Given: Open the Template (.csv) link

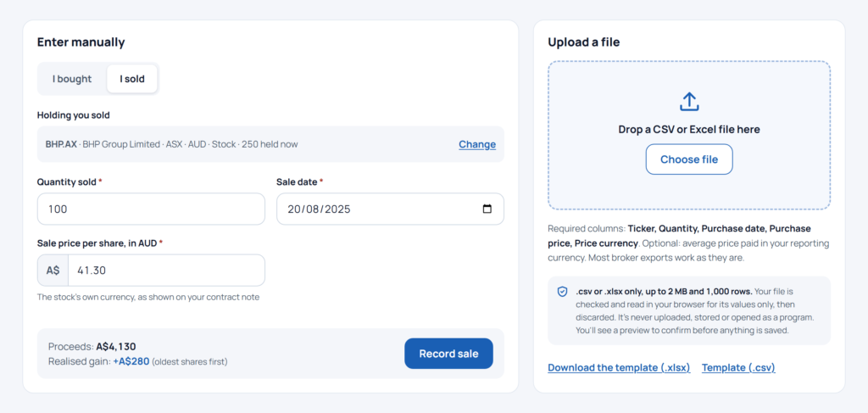Looking at the screenshot, I should coord(738,367).
